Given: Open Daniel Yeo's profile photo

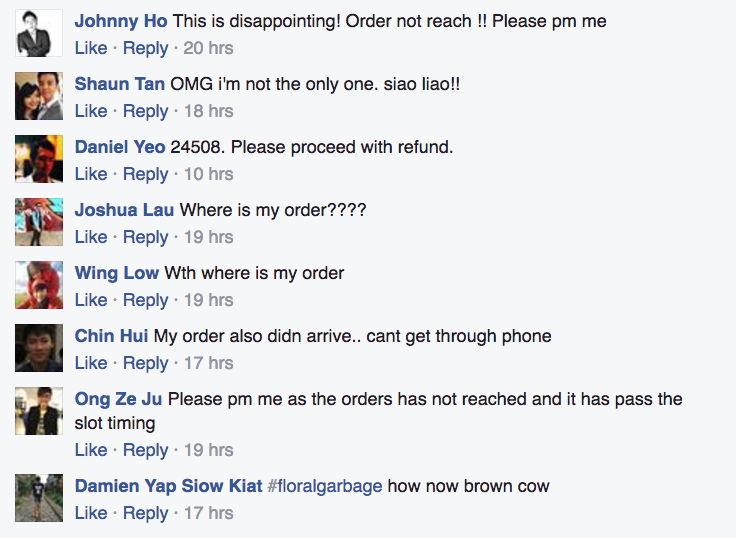Looking at the screenshot, I should (x=39, y=159).
